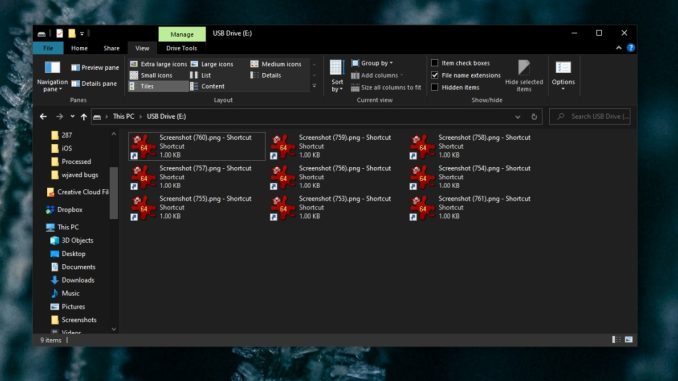Open Pictures in navigation pane
The height and width of the screenshot is (381, 678).
click(x=67, y=307)
